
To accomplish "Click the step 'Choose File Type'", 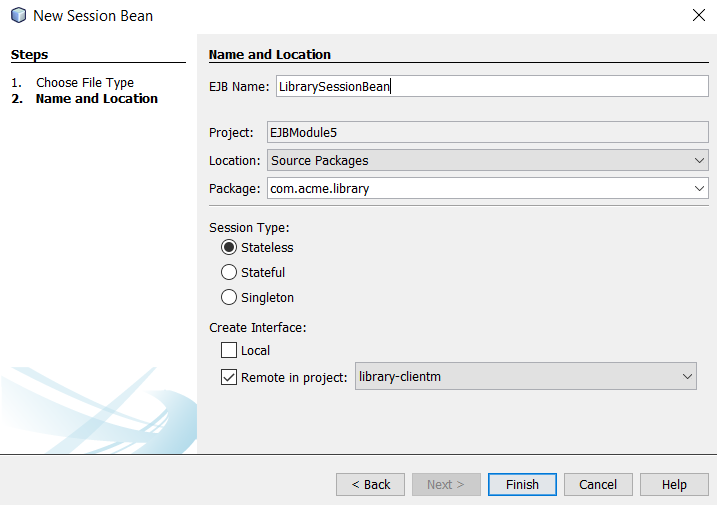I will pos(85,83).
